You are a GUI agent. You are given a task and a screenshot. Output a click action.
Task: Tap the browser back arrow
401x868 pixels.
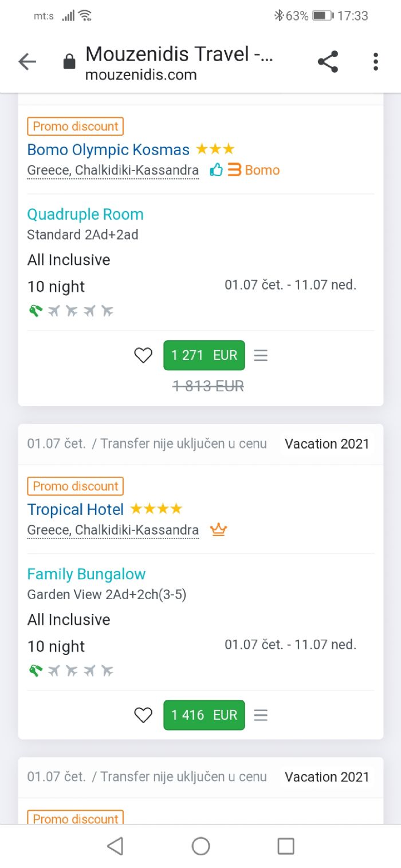[27, 62]
